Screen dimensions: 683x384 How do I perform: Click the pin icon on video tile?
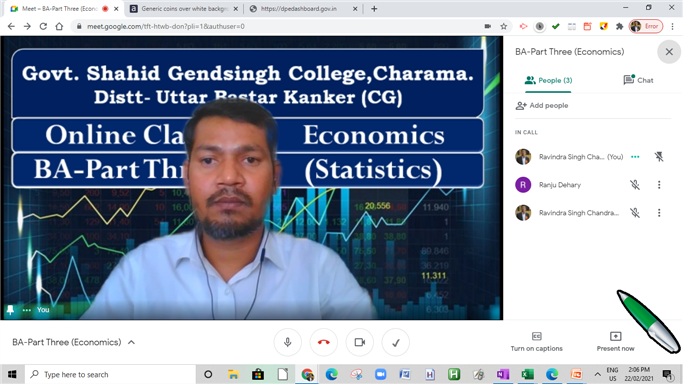[10, 310]
